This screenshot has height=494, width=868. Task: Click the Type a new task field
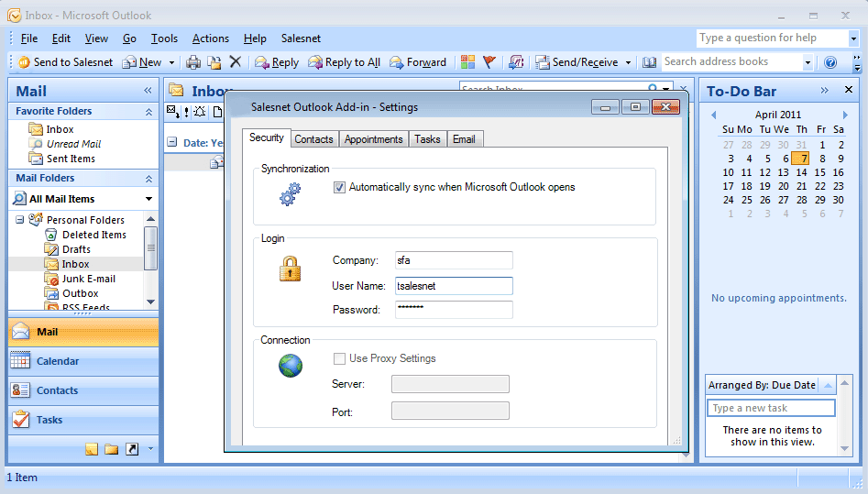click(x=771, y=408)
